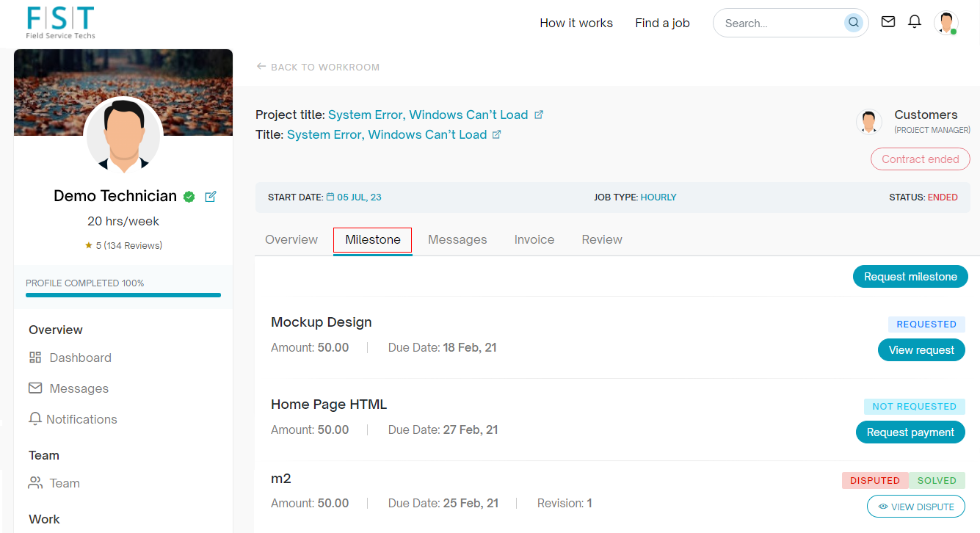The image size is (980, 533).
Task: Open user avatar menu in header
Action: tap(945, 23)
